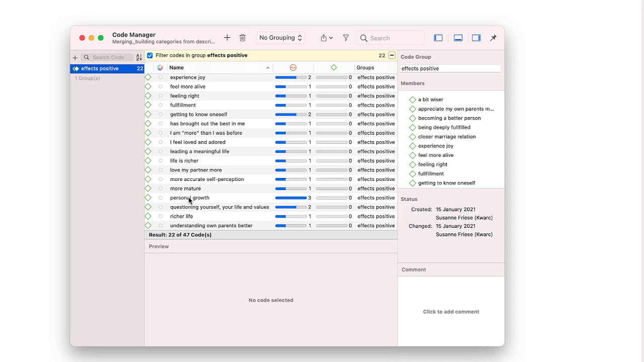This screenshot has height=362, width=644.
Task: Click the green diamond density column header
Action: [x=334, y=67]
